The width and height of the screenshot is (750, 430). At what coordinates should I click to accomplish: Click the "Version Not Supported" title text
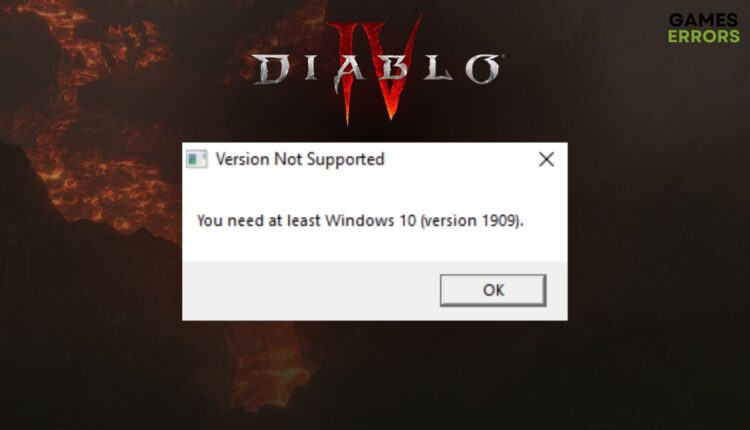pos(300,159)
